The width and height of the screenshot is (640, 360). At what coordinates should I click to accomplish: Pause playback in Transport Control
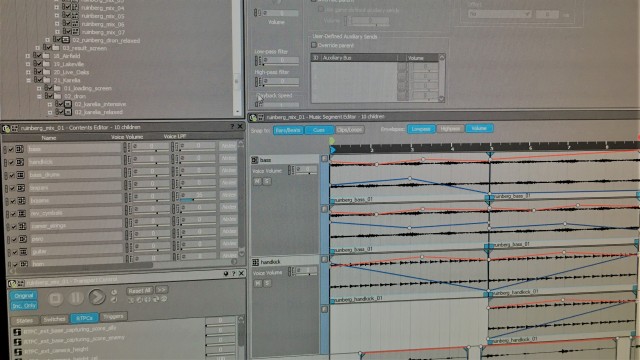pyautogui.click(x=76, y=298)
